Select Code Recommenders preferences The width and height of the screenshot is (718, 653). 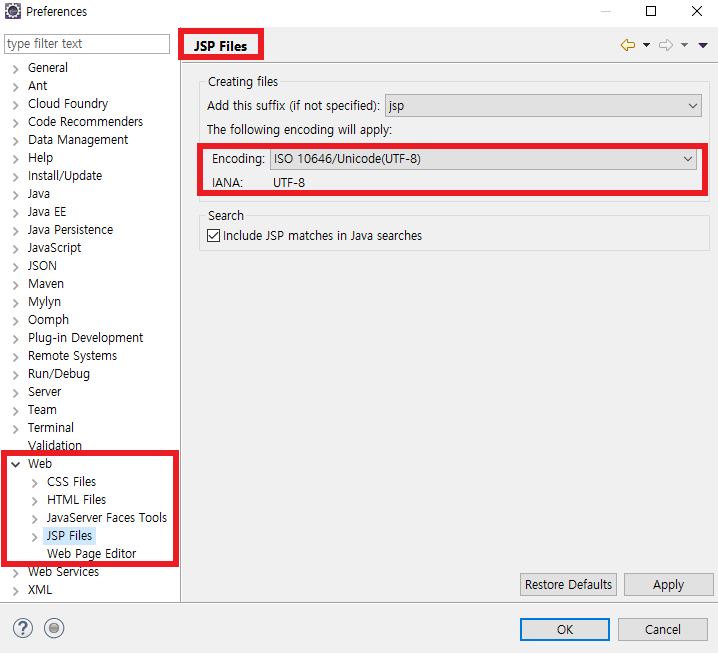click(85, 121)
